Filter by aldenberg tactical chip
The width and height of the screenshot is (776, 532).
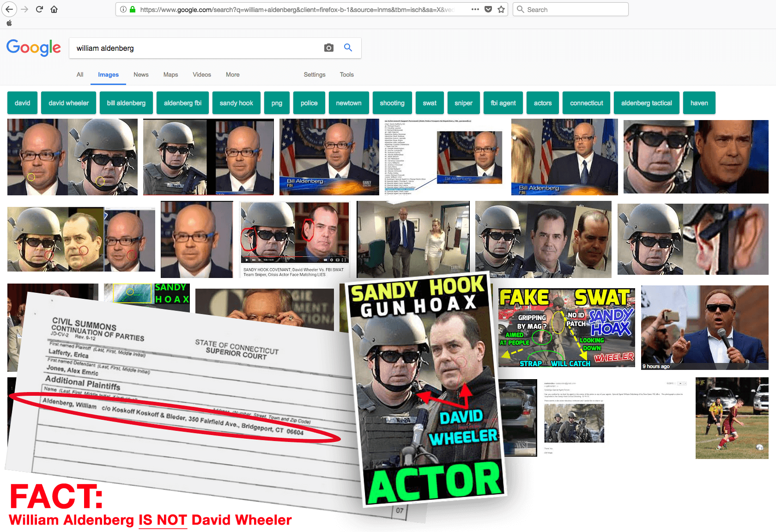pos(647,103)
